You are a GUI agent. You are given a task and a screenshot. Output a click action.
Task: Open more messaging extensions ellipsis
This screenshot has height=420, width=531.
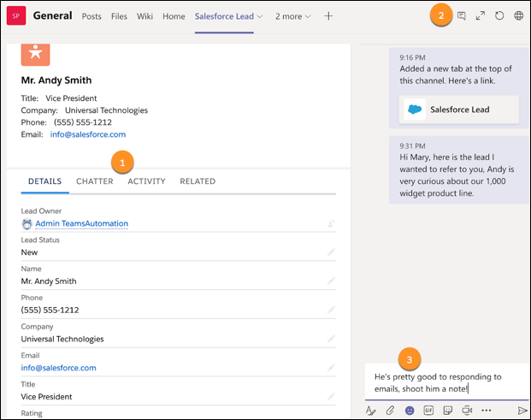[487, 411]
